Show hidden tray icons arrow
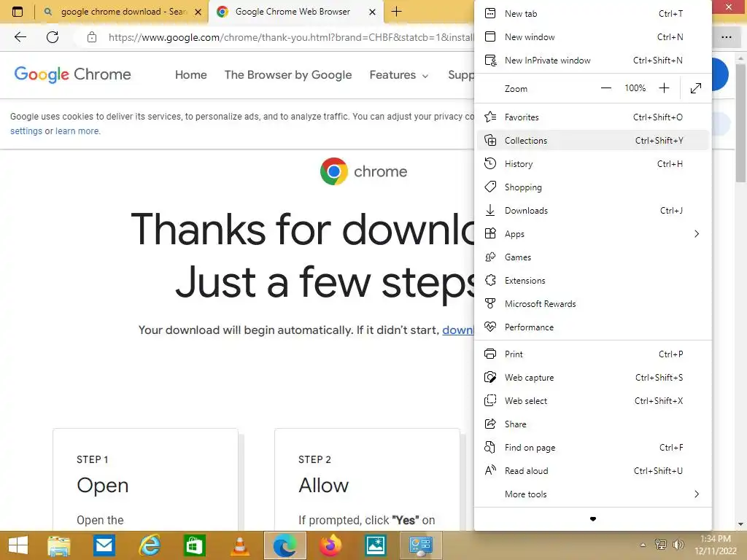 click(643, 545)
